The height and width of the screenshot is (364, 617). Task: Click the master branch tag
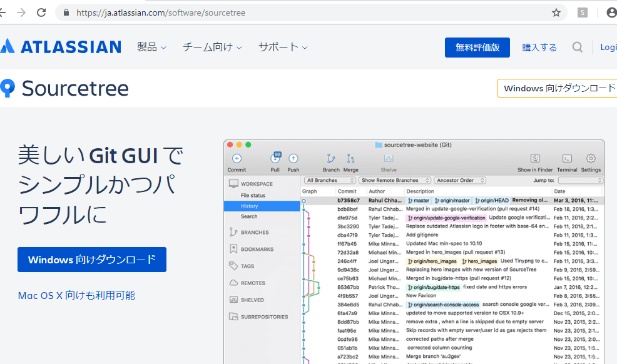coord(418,201)
